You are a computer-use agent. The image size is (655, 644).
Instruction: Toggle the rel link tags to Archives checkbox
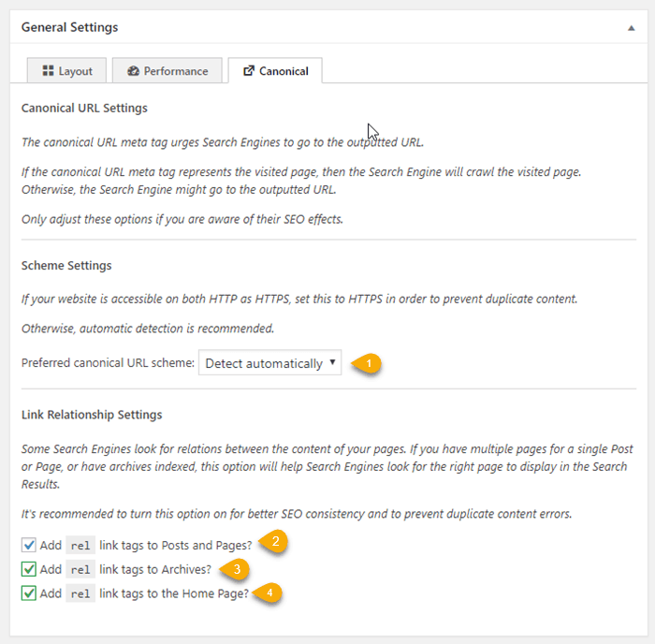click(x=29, y=569)
